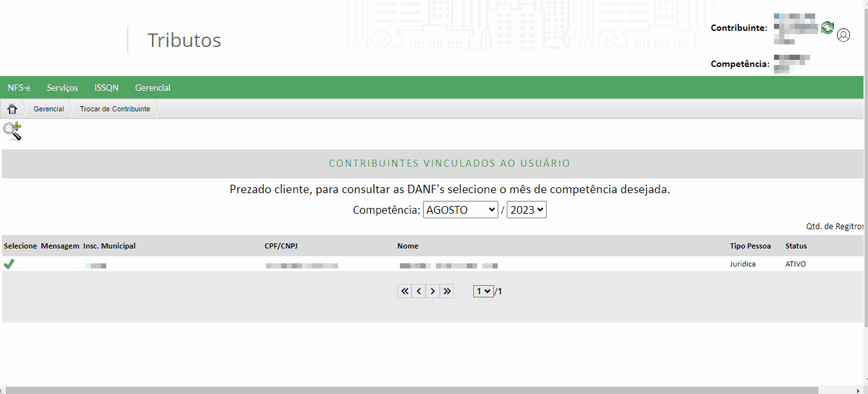
Task: Click the Nome column header
Action: (x=408, y=246)
